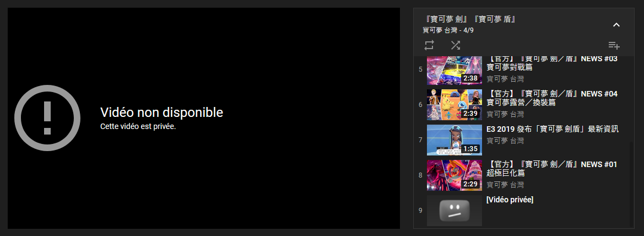Click the playlist title at the top
This screenshot has width=644, height=236.
point(470,19)
